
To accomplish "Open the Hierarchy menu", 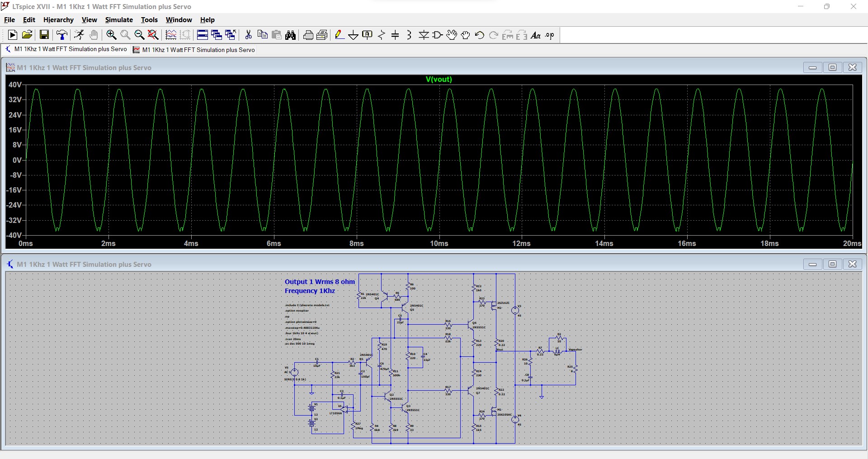I will pyautogui.click(x=58, y=20).
